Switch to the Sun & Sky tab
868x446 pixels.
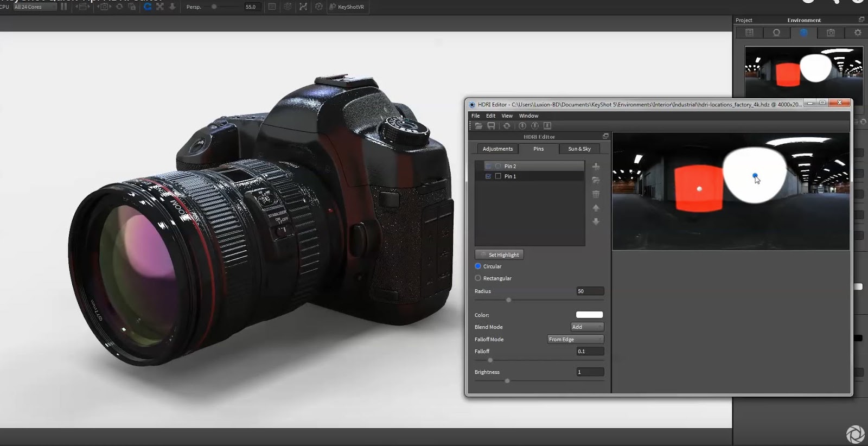coord(579,149)
